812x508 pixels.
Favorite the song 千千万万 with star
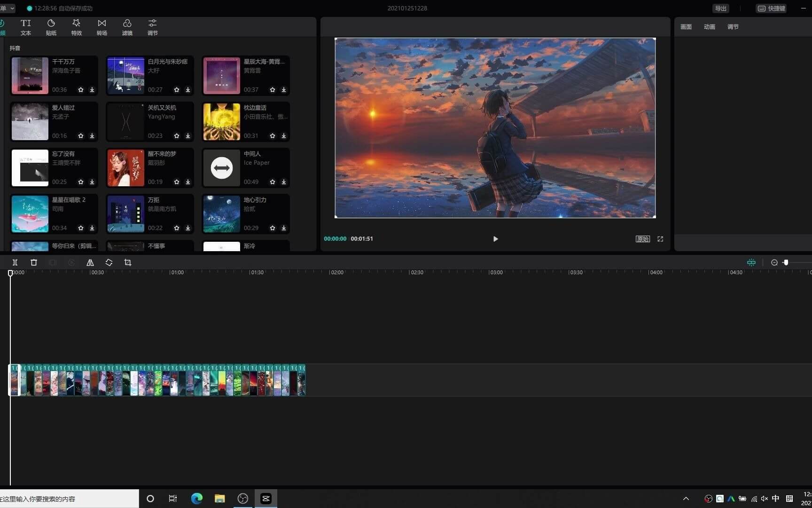click(x=81, y=90)
